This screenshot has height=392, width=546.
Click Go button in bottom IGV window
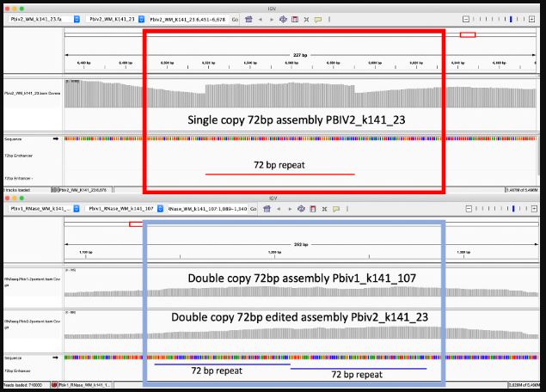(253, 209)
